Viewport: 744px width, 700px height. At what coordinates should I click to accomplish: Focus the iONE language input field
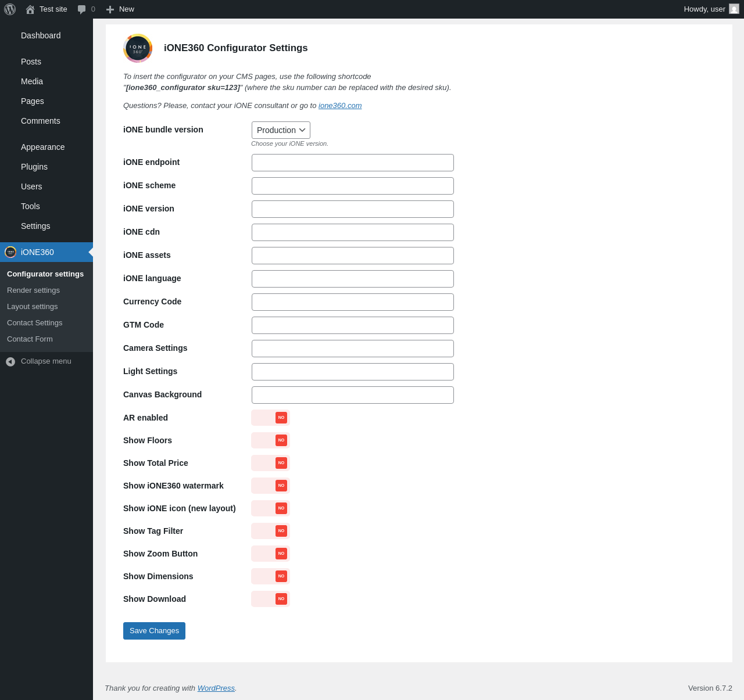[353, 279]
